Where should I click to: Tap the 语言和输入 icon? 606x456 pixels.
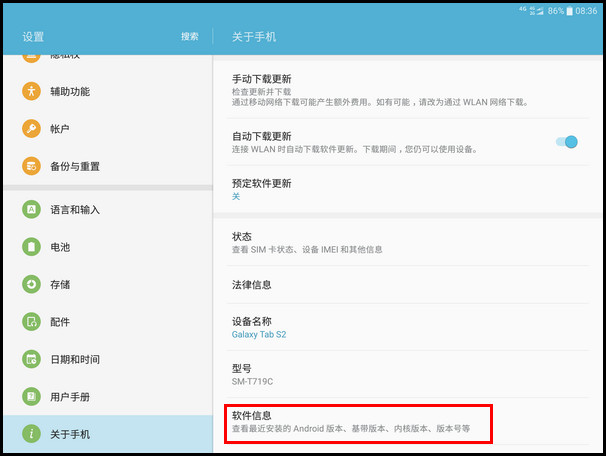point(31,209)
